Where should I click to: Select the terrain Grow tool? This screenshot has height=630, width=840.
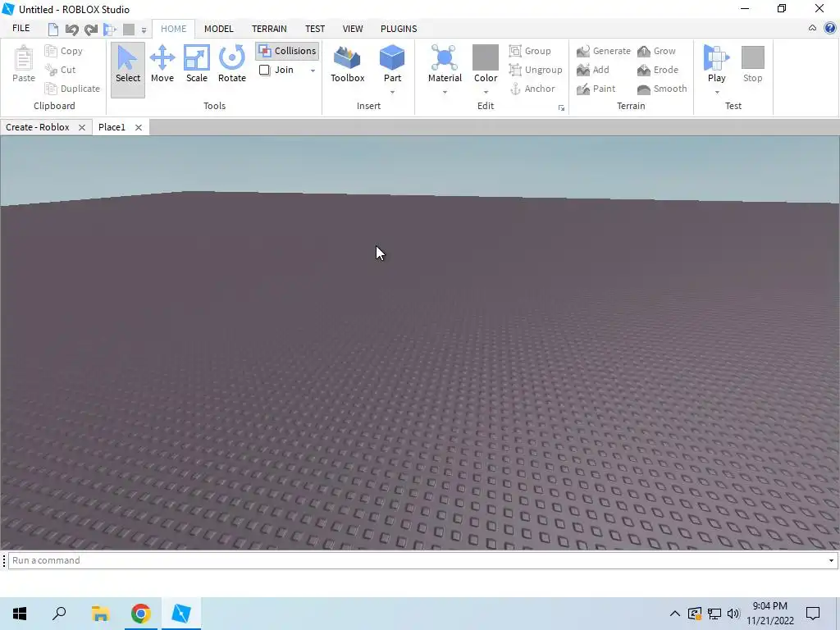point(656,51)
